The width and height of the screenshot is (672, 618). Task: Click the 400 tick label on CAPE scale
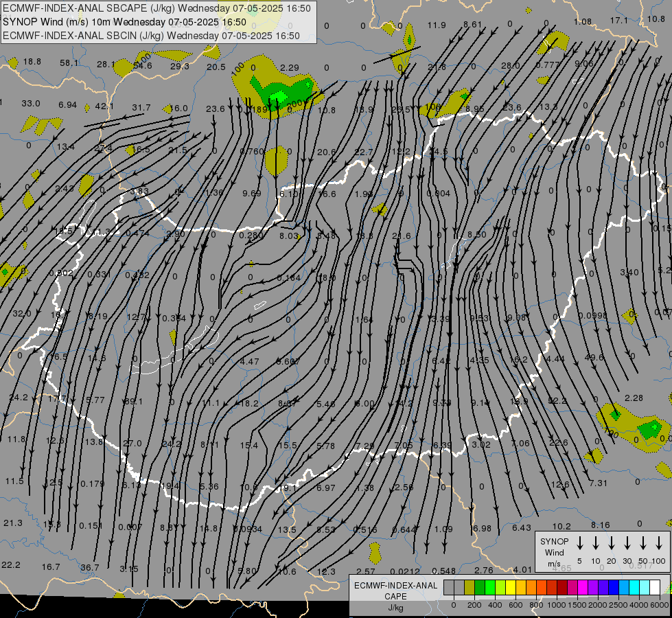[x=495, y=605]
